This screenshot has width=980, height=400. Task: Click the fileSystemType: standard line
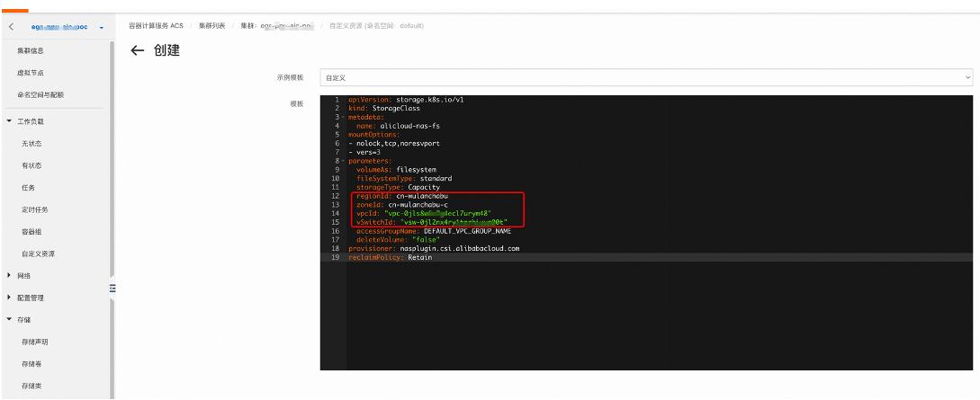(404, 179)
